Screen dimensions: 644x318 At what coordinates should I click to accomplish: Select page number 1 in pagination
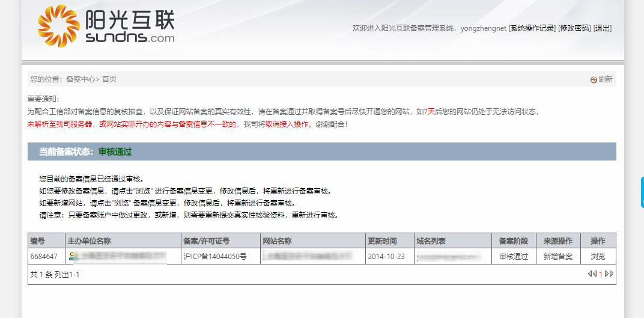(x=600, y=274)
